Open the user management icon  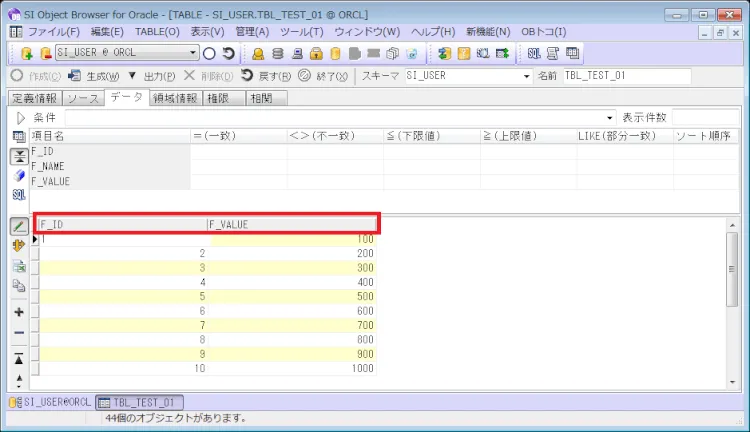(258, 53)
